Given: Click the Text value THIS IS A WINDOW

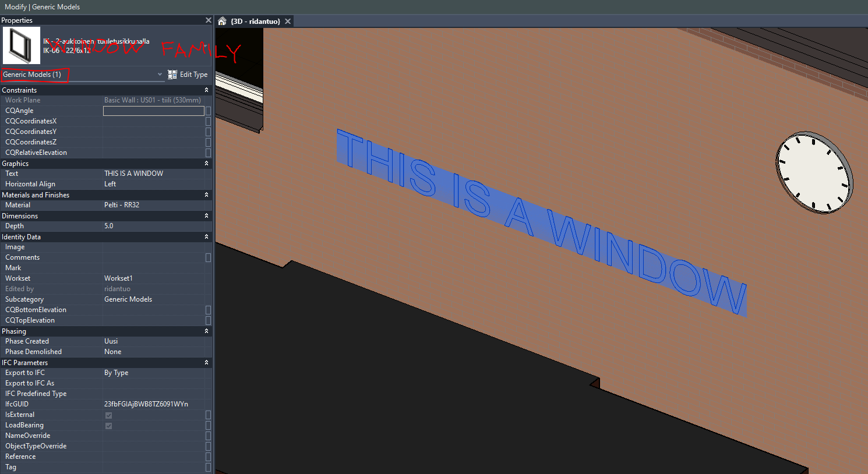Looking at the screenshot, I should pyautogui.click(x=133, y=174).
